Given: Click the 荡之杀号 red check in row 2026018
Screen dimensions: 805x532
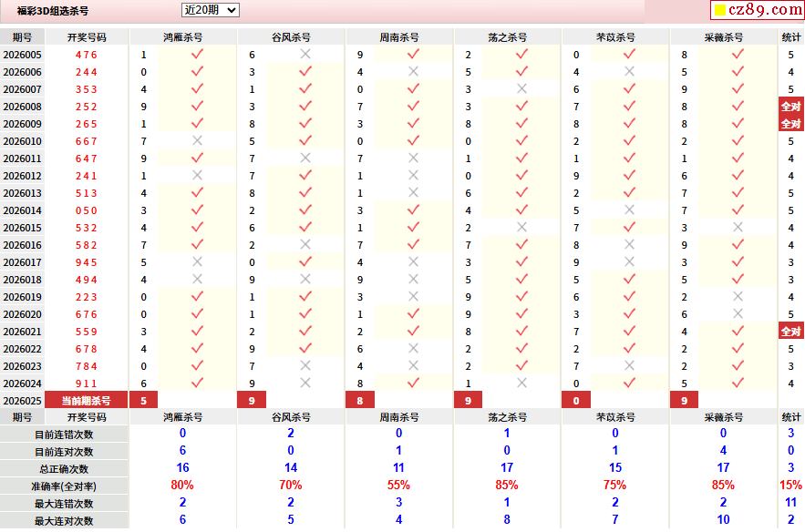Looking at the screenshot, I should (521, 279).
